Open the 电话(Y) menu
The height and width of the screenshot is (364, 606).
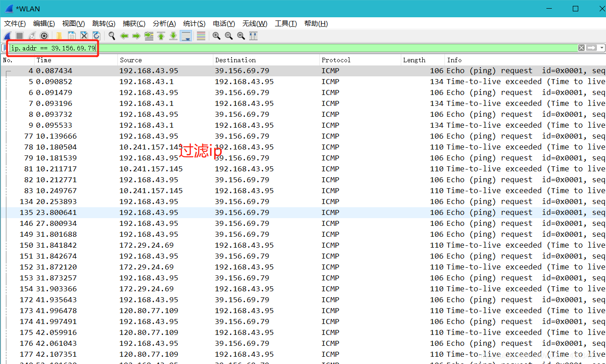click(x=224, y=24)
